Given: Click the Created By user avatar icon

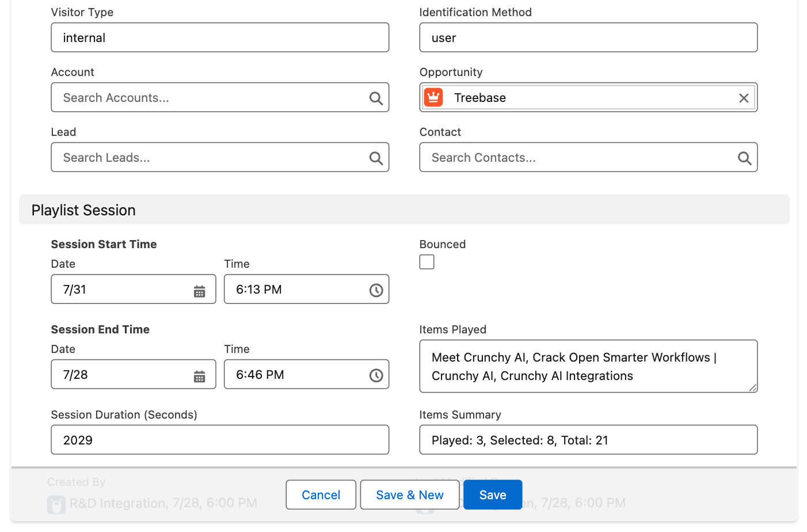Looking at the screenshot, I should pyautogui.click(x=56, y=503).
